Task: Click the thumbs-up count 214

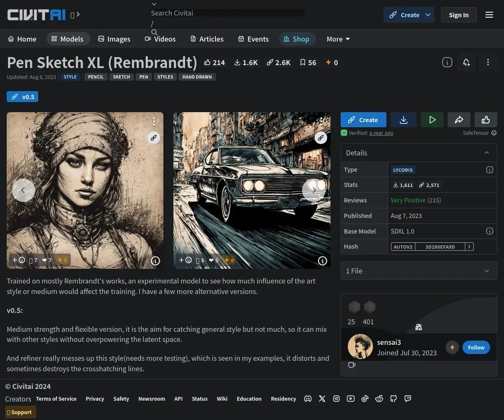Action: [x=214, y=63]
